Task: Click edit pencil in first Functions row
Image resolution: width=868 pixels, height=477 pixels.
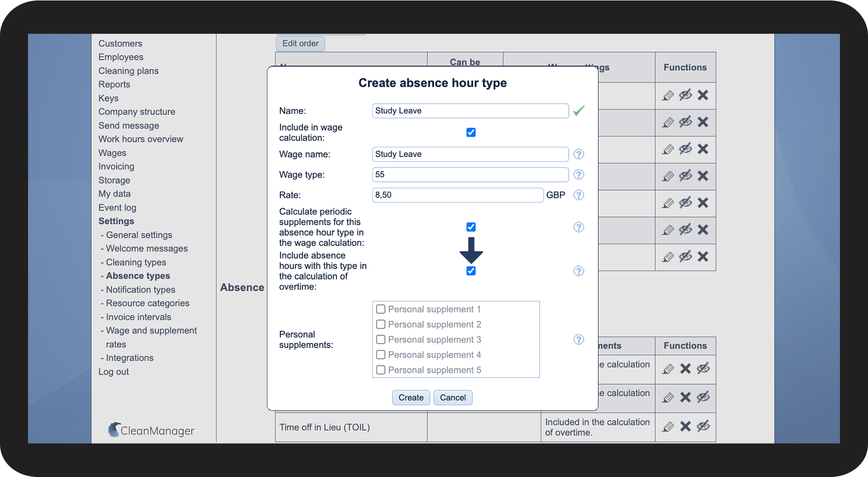Action: [668, 95]
